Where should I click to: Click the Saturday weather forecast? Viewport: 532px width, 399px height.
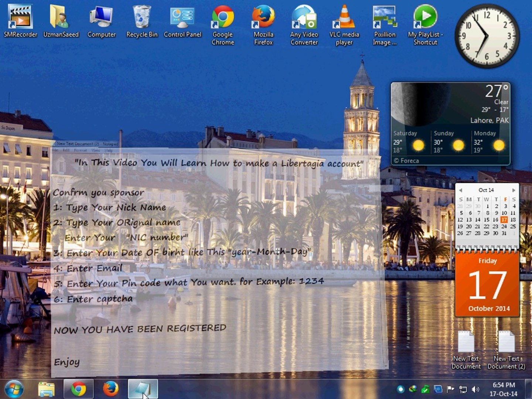click(x=409, y=141)
